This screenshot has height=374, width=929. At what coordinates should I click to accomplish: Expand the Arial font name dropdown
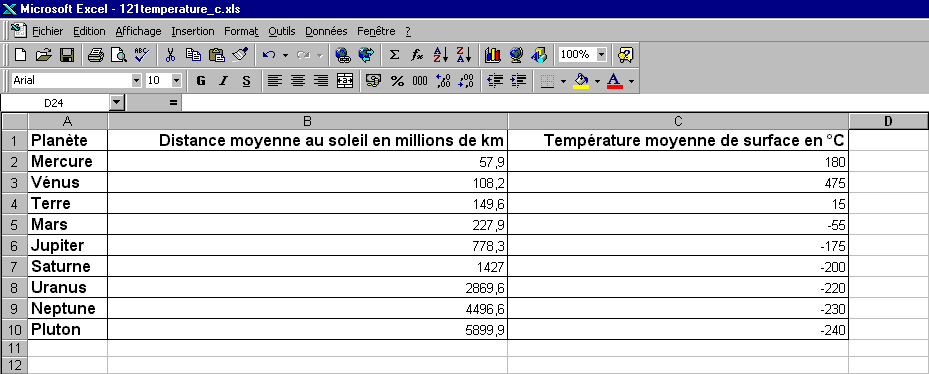tap(136, 81)
